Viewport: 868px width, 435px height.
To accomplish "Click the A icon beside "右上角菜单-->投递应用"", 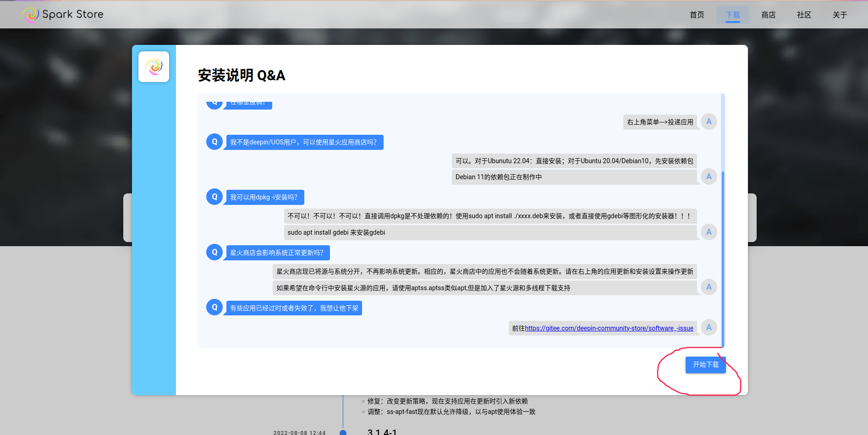I will pos(709,121).
